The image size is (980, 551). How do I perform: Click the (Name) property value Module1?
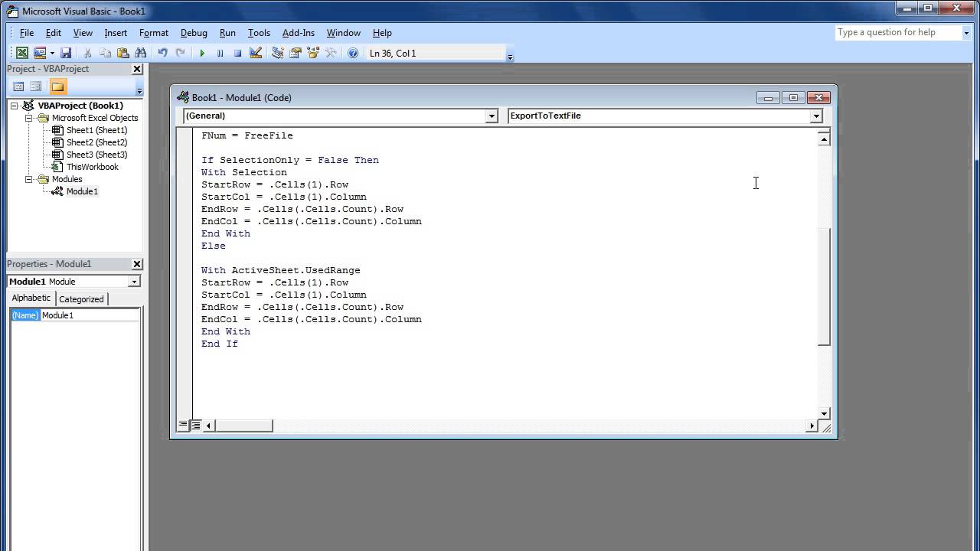click(x=90, y=315)
